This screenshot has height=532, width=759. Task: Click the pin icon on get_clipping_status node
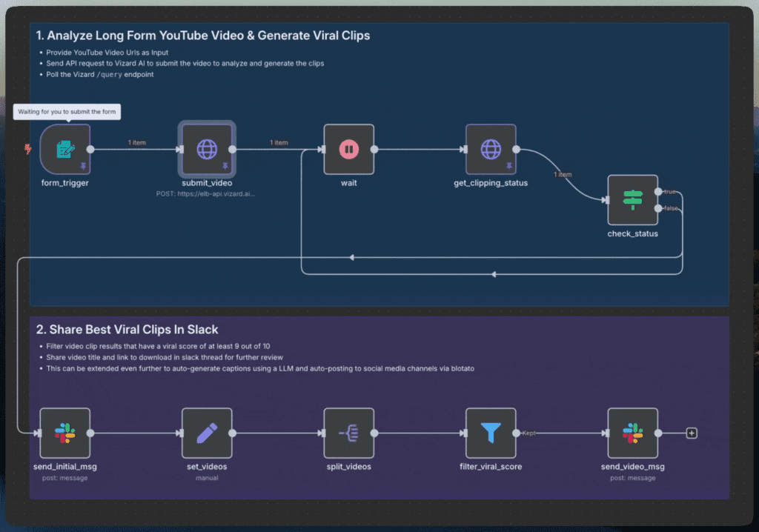[x=509, y=167]
